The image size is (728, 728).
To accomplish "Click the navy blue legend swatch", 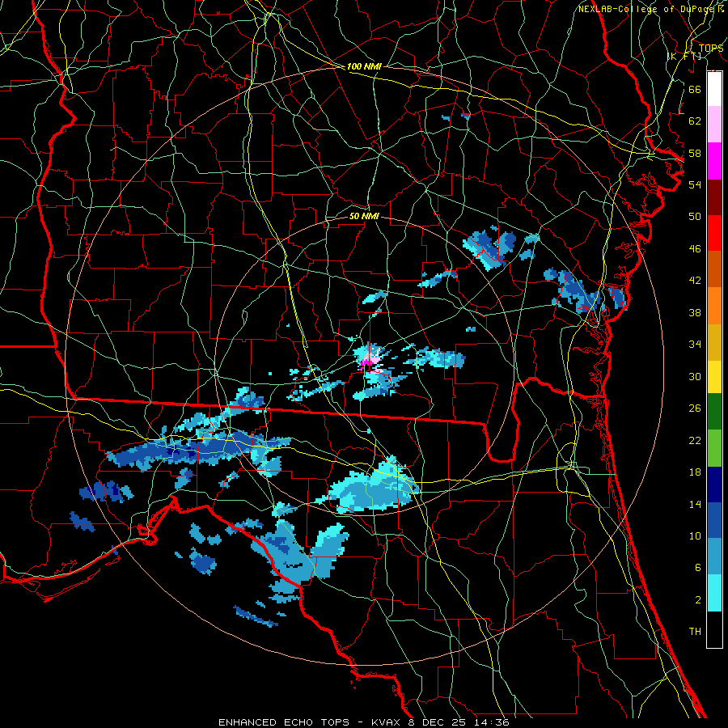I will point(714,485).
